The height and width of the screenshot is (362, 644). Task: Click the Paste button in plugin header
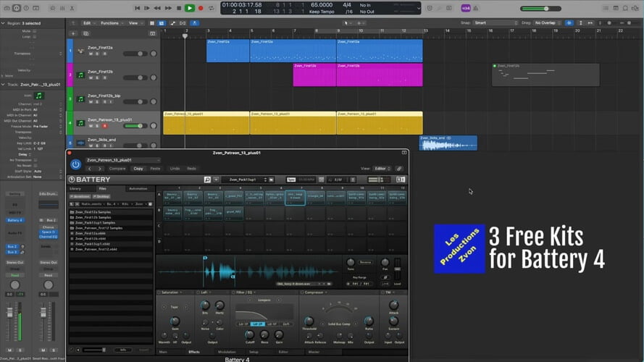155,169
